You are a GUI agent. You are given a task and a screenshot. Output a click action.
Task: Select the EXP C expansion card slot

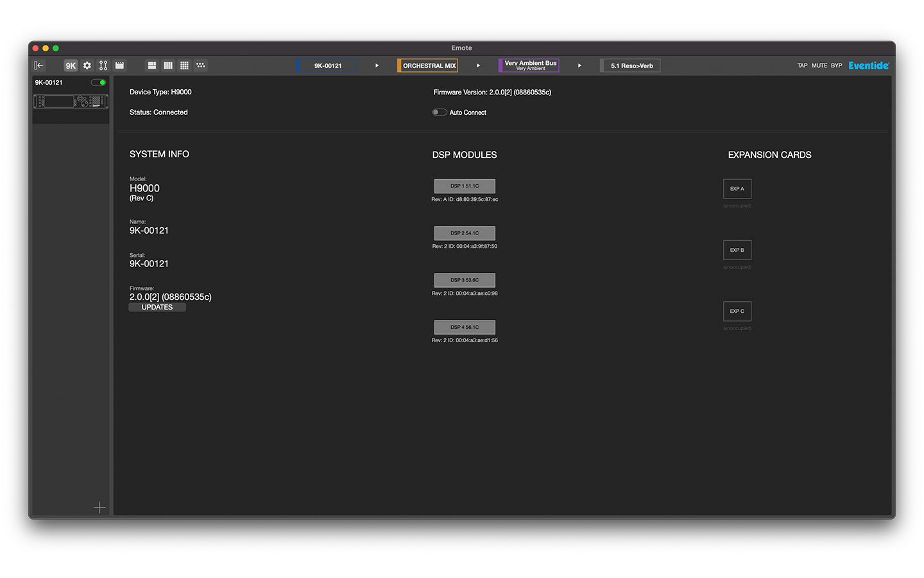[x=737, y=311]
